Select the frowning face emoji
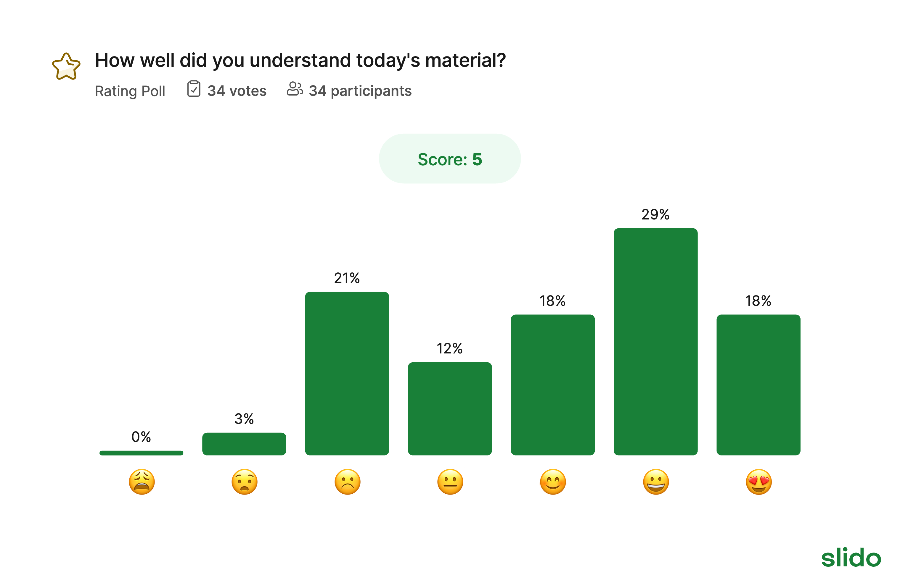This screenshot has height=588, width=900. coord(348,482)
